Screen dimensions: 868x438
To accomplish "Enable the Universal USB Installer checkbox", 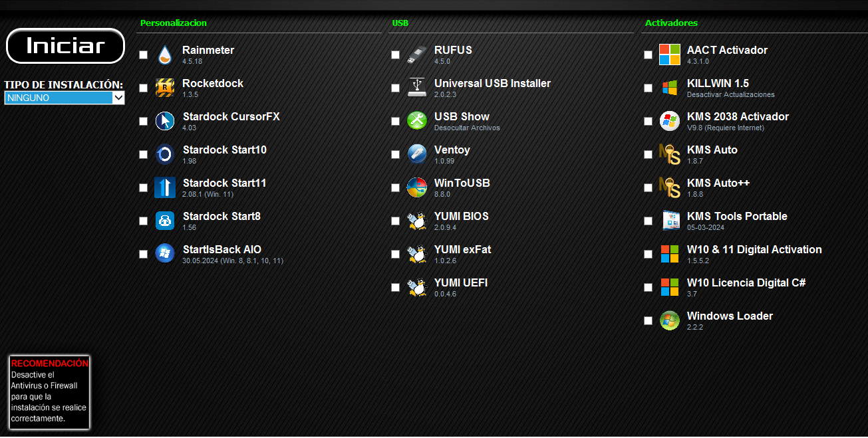I will click(x=395, y=88).
